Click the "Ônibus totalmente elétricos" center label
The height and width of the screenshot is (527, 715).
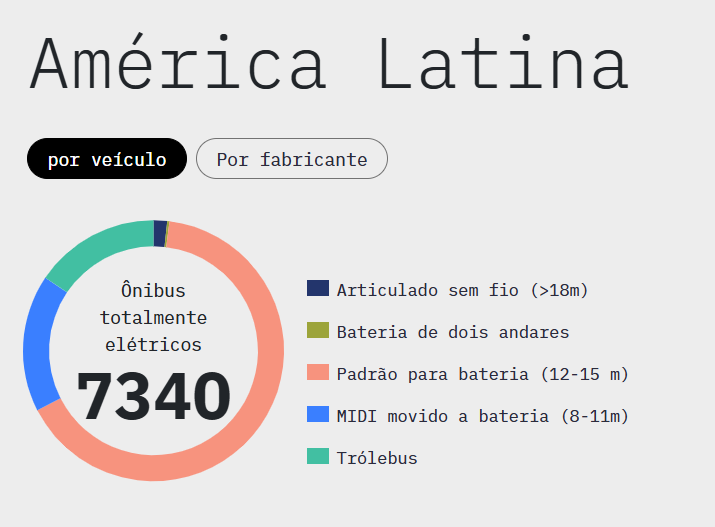click(154, 317)
